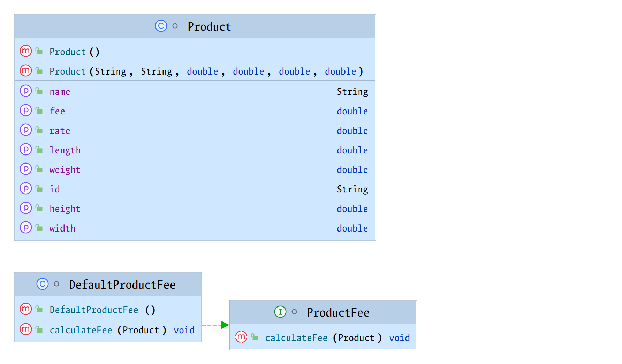
Task: Click the interface icon beside ProductFee title
Action: 280,312
